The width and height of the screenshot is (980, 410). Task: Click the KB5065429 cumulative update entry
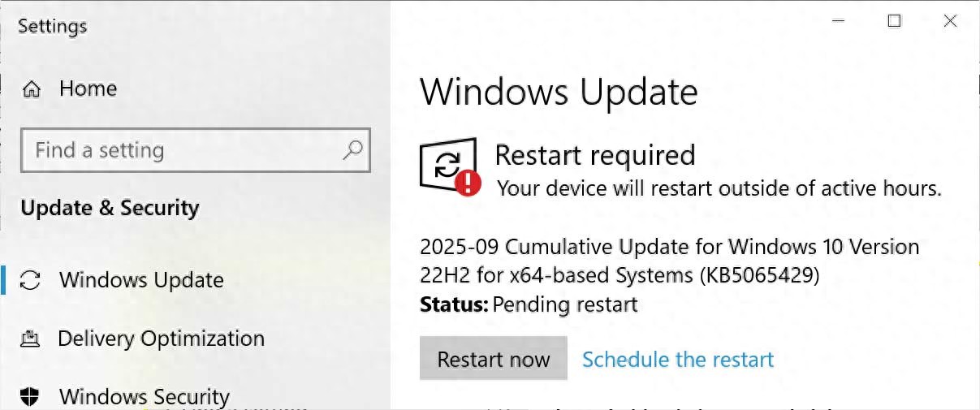coord(669,261)
